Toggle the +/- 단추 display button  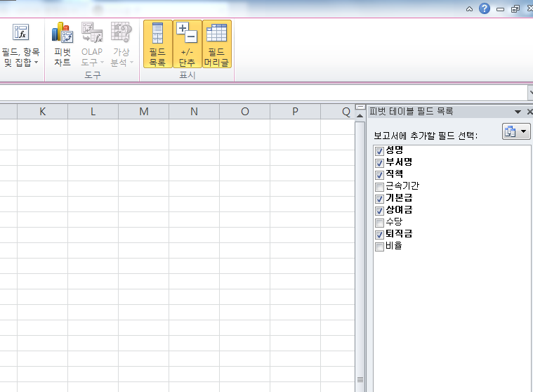pyautogui.click(x=187, y=44)
